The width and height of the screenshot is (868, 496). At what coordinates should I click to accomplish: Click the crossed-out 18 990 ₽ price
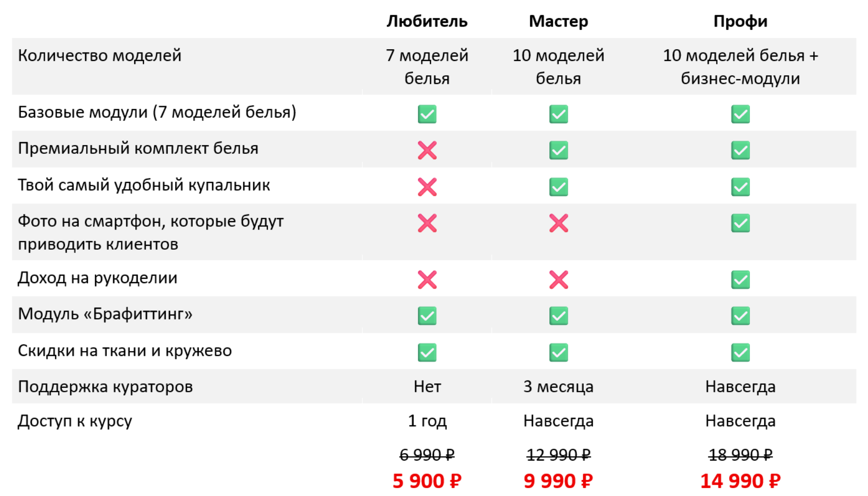click(740, 455)
